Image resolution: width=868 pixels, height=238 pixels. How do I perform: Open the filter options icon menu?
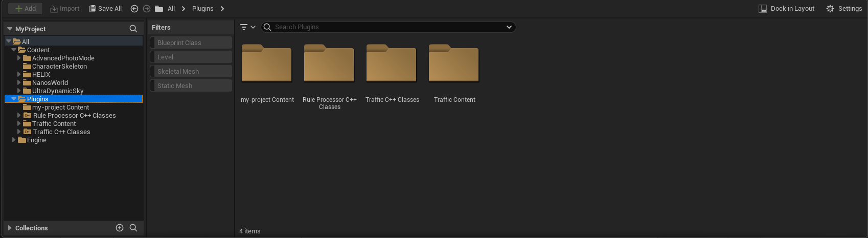[x=247, y=27]
